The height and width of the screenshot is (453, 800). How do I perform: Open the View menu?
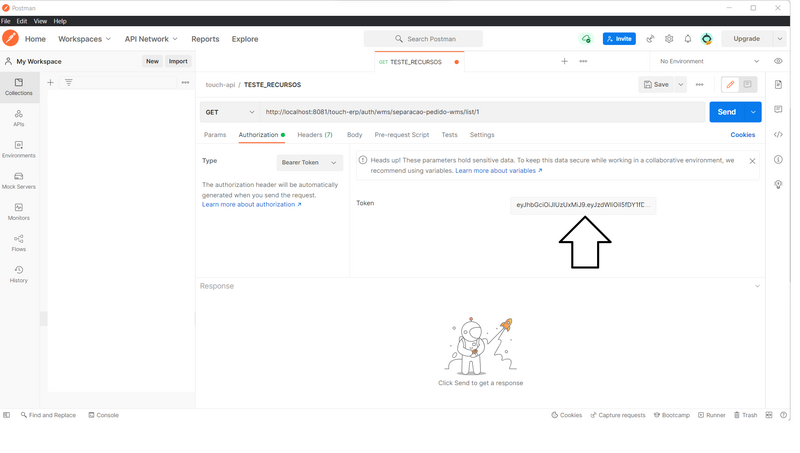(40, 21)
